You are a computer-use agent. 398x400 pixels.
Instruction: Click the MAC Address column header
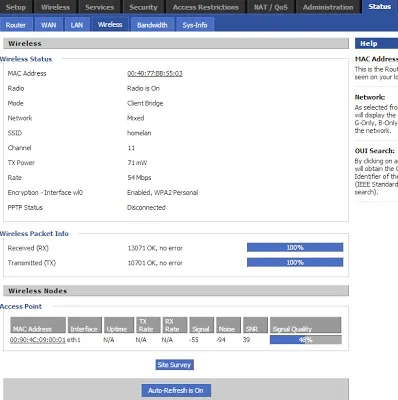38,325
